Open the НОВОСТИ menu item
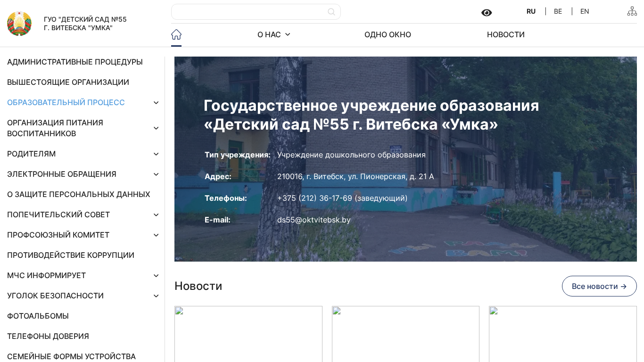 tap(505, 34)
